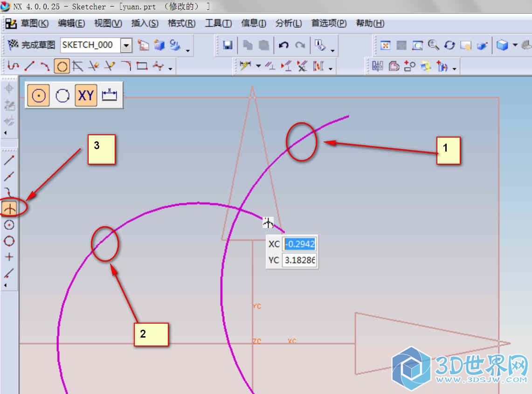
Task: Toggle the XY coordinate input mode
Action: click(86, 96)
